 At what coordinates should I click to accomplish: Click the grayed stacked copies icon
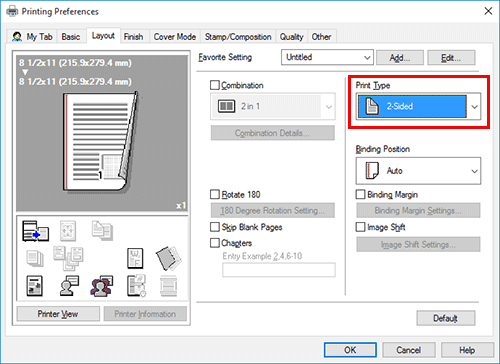pos(35,259)
